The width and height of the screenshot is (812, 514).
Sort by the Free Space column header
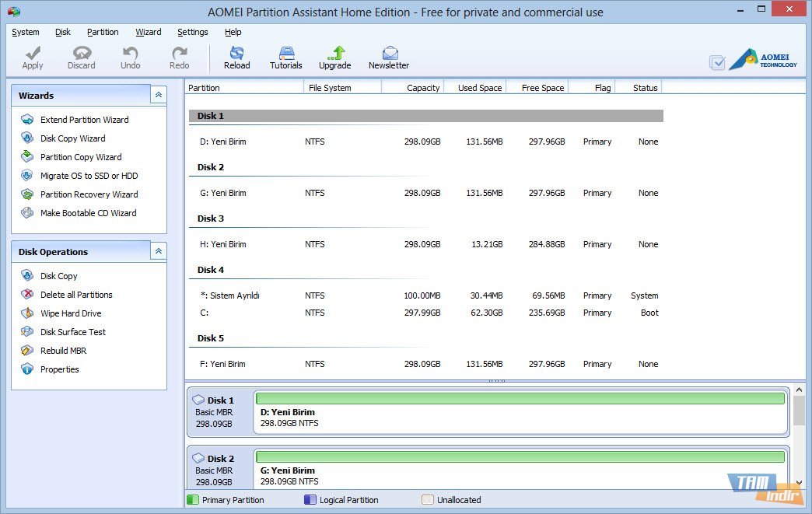[537, 87]
